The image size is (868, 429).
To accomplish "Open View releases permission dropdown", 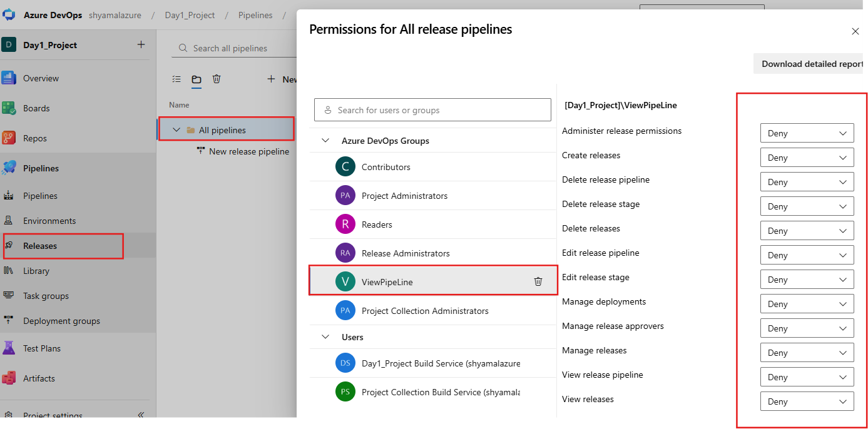I will tap(807, 401).
